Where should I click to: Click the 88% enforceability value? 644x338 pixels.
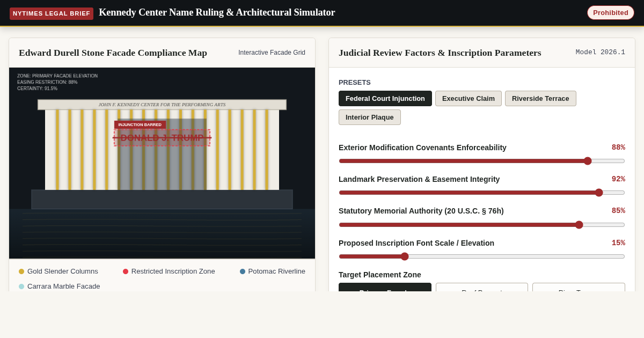click(618, 148)
